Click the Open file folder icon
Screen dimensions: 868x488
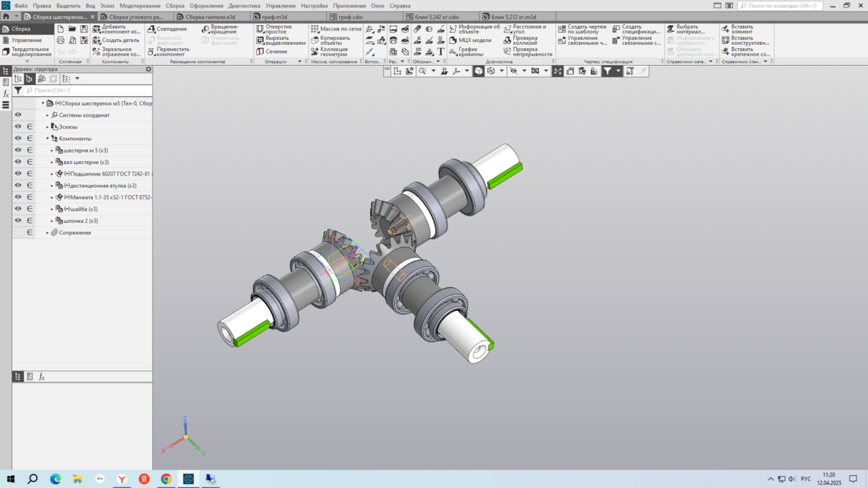click(x=72, y=29)
